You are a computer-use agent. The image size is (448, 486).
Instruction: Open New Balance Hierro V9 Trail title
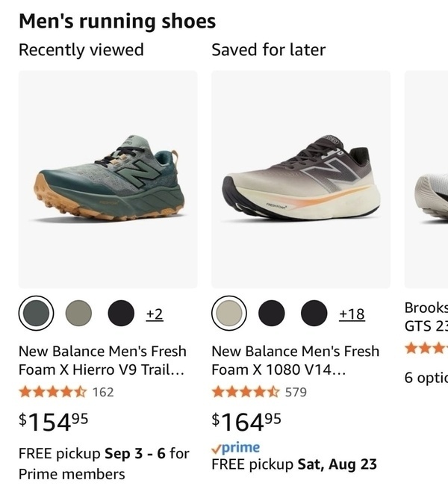tap(102, 359)
